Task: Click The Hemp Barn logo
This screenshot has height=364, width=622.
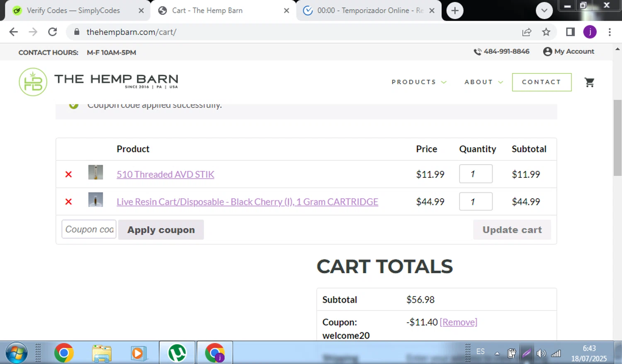Action: pyautogui.click(x=99, y=82)
